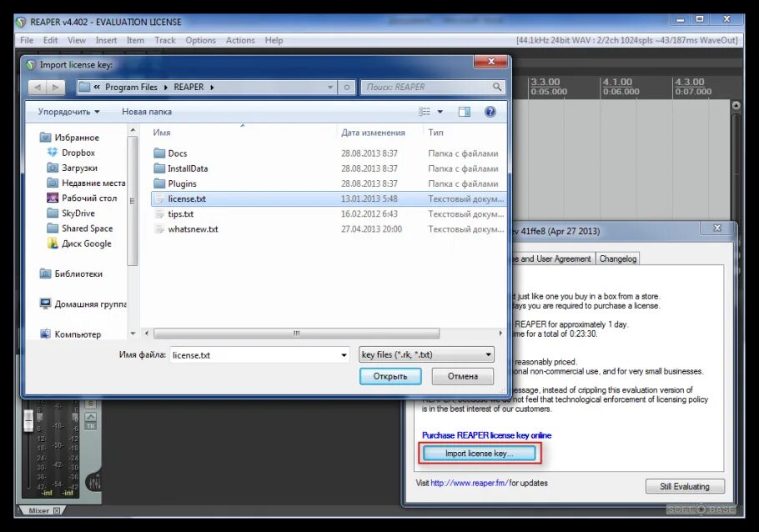The image size is (759, 532).
Task: Adjust the mixer volume fader
Action: point(28,420)
